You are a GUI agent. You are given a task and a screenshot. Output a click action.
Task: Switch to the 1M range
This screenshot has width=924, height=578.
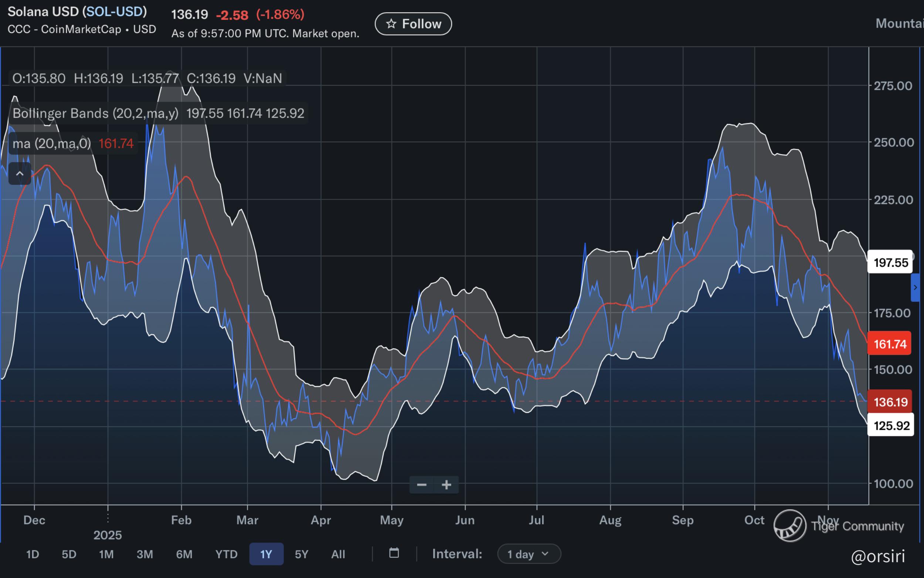[x=106, y=554]
